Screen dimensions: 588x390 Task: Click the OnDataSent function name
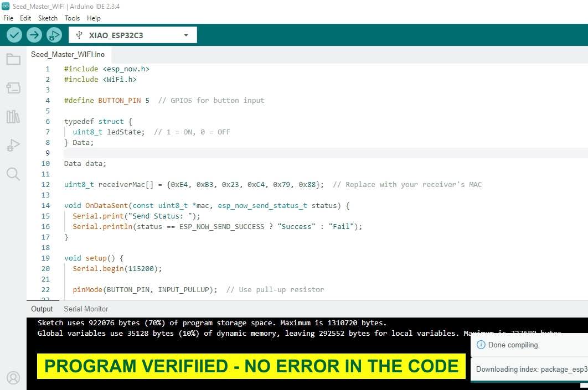click(x=106, y=205)
